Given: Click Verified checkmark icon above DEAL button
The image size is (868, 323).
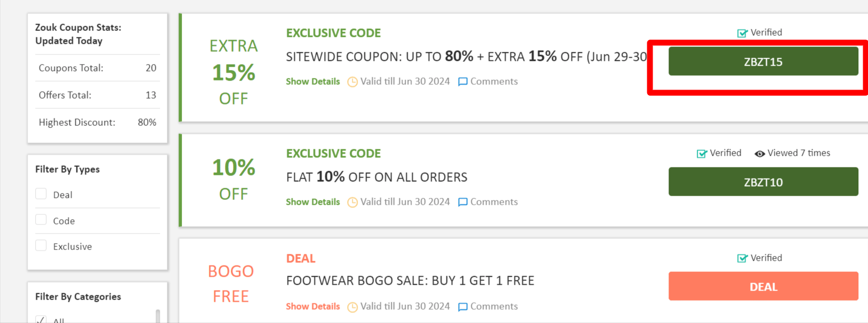Looking at the screenshot, I should click(x=742, y=259).
